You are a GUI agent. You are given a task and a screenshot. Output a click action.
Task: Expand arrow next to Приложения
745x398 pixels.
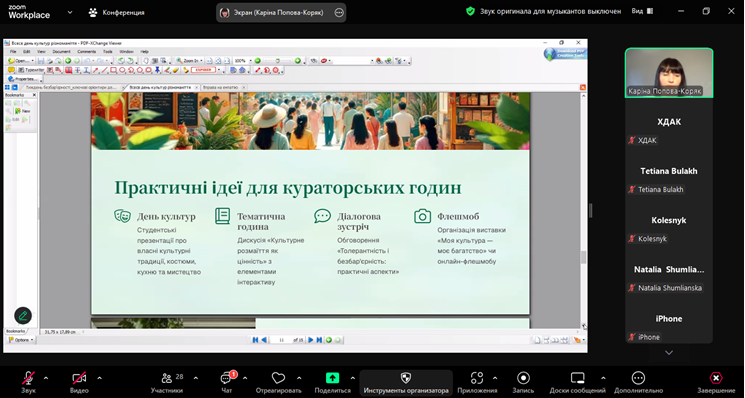495,378
